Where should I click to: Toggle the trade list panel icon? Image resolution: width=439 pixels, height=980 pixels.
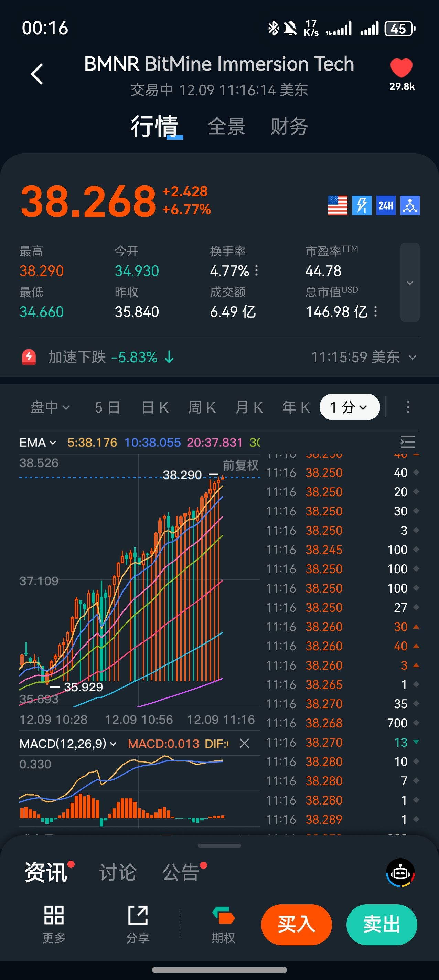(x=407, y=442)
